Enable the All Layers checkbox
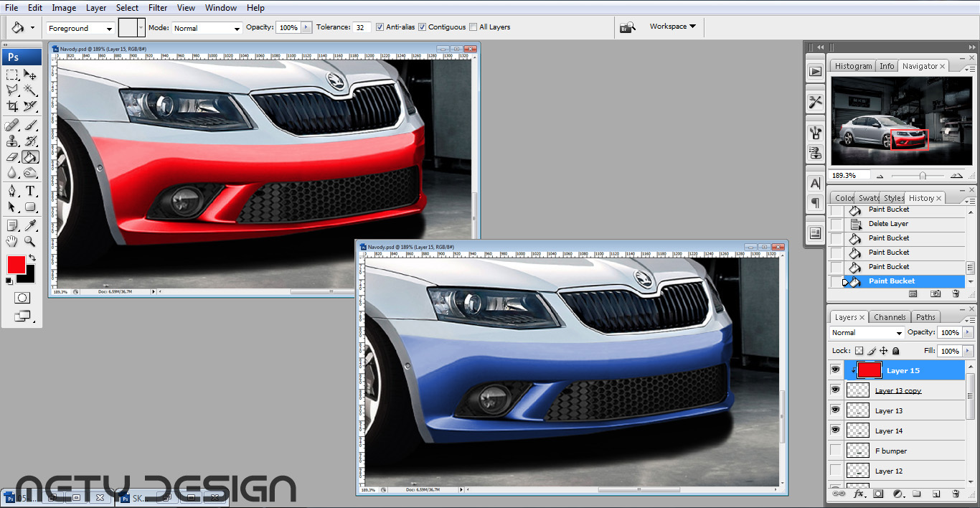Image resolution: width=980 pixels, height=508 pixels. tap(473, 27)
